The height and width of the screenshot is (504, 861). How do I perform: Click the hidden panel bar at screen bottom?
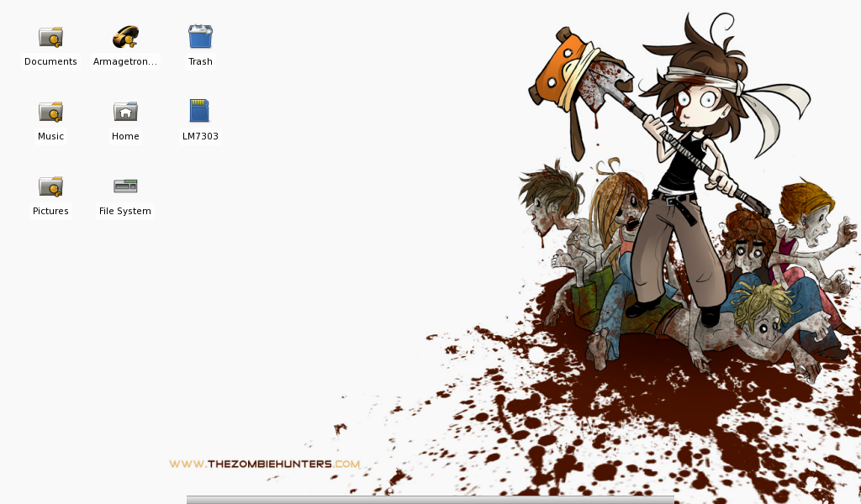coord(430,500)
